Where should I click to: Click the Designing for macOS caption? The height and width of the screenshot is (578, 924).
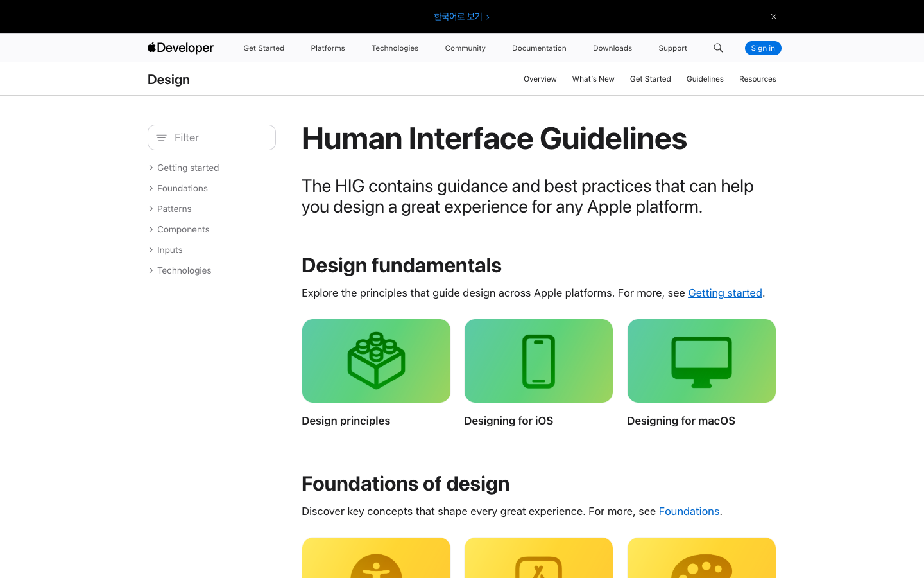point(681,421)
